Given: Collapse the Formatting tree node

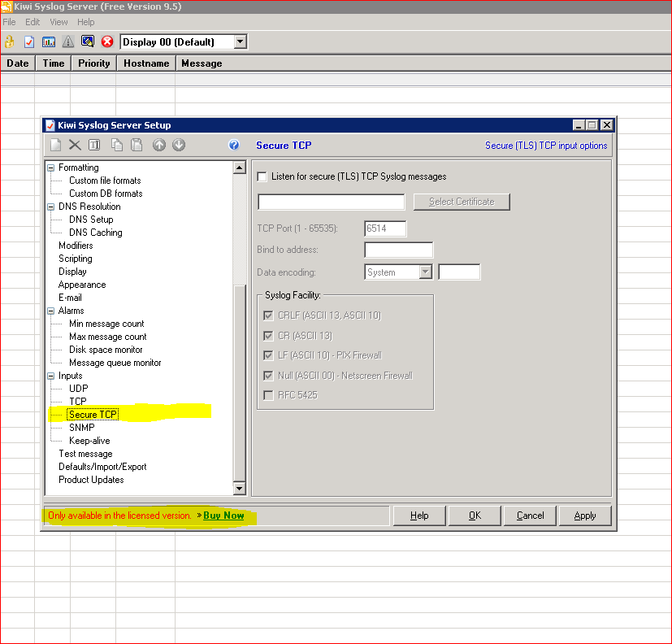Looking at the screenshot, I should (x=50, y=168).
